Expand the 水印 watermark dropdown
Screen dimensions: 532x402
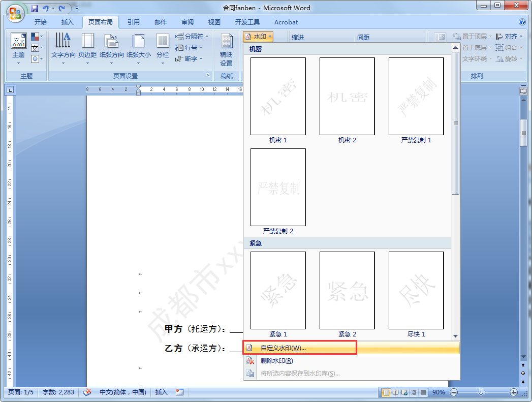(259, 36)
